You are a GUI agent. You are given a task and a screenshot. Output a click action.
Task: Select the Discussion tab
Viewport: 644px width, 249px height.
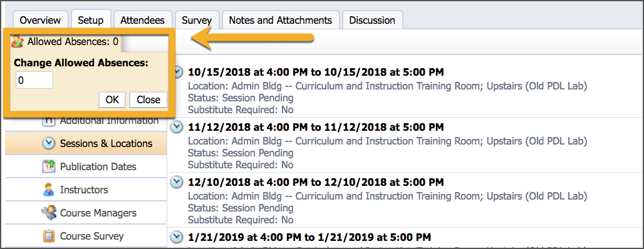(x=372, y=20)
